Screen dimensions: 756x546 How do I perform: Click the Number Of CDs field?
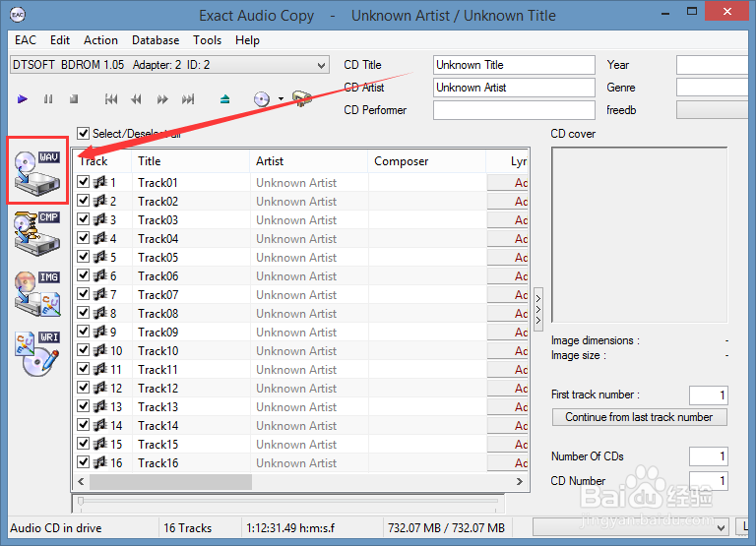(x=709, y=455)
